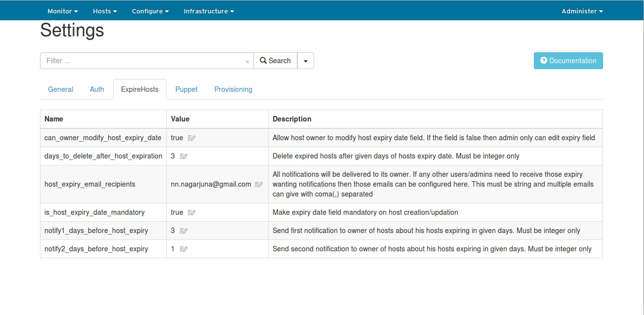Open the Administer menu
Screen dimensions: 644x315
tap(582, 11)
